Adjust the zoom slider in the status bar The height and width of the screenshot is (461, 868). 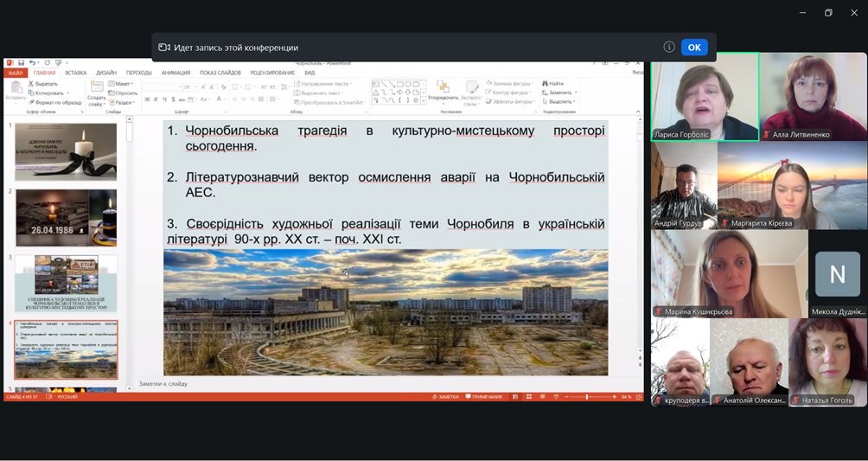tap(587, 396)
